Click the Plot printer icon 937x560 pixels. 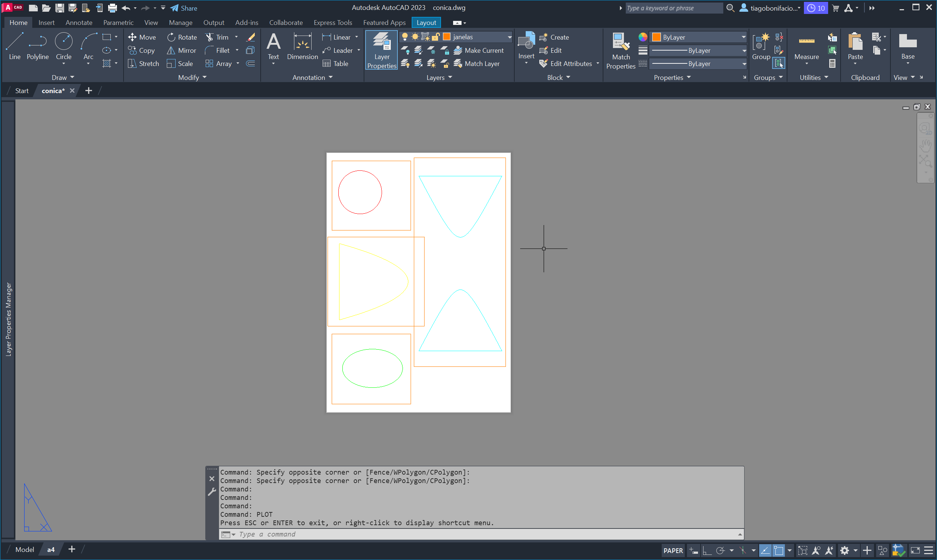[113, 8]
